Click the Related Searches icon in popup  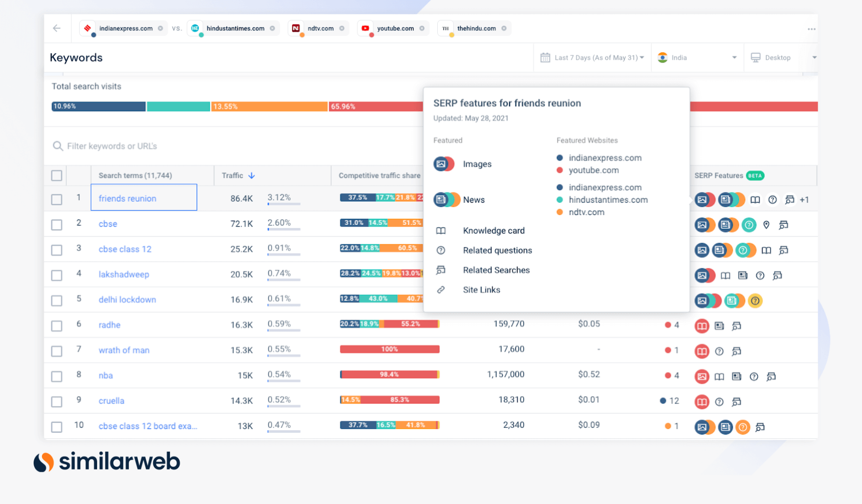tap(441, 270)
